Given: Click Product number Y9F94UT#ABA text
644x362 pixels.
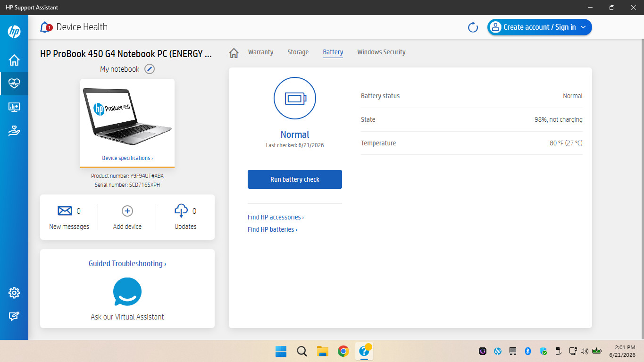Looking at the screenshot, I should (x=127, y=176).
